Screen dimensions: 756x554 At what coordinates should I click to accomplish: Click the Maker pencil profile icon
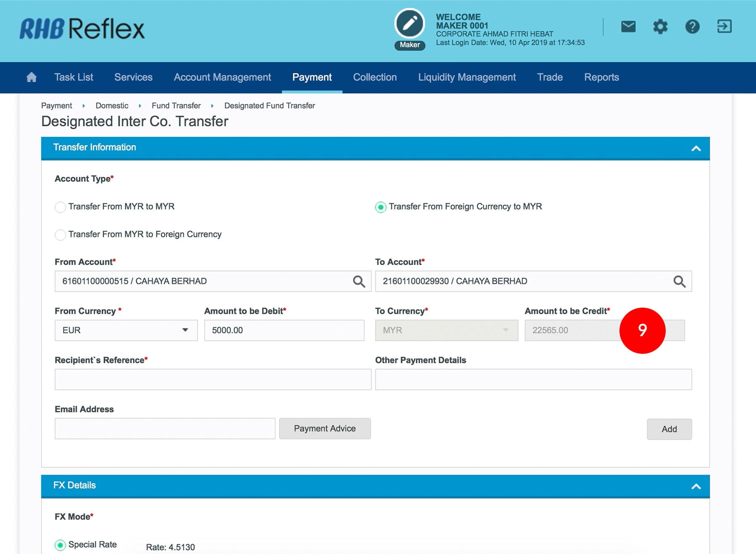[x=409, y=24]
